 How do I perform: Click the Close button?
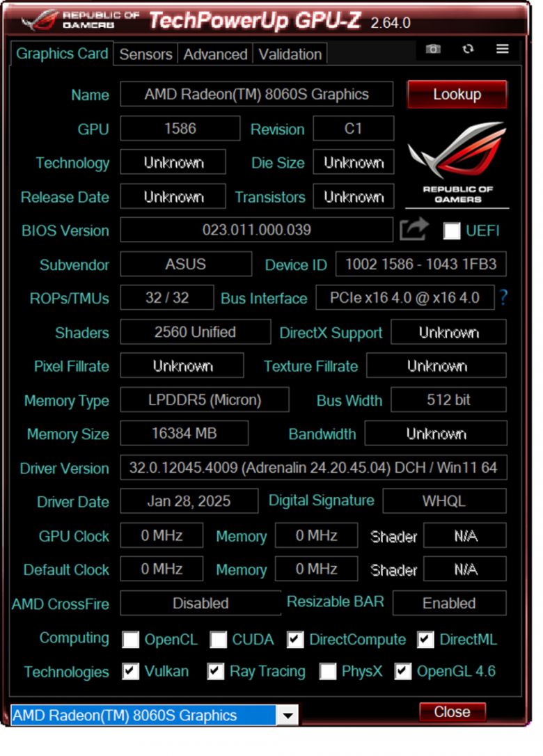tap(452, 711)
